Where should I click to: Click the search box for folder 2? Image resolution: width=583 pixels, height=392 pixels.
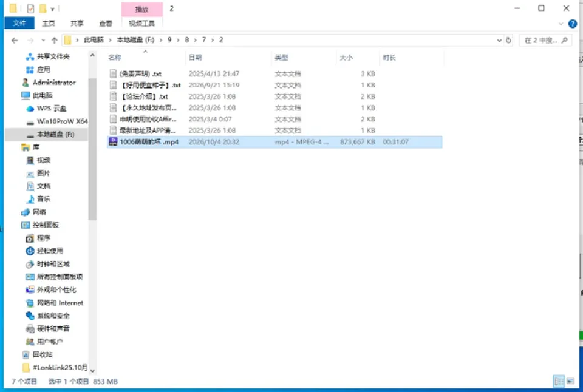(545, 40)
